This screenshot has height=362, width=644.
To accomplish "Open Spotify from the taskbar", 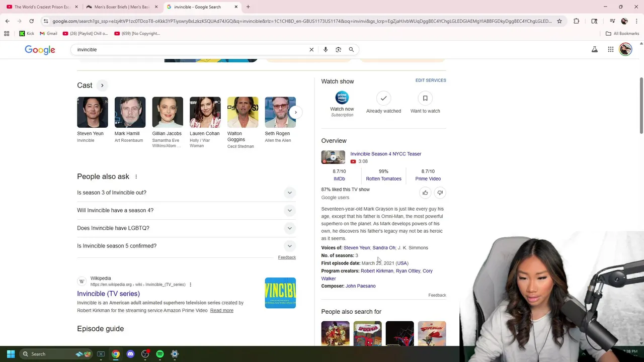I will (160, 354).
